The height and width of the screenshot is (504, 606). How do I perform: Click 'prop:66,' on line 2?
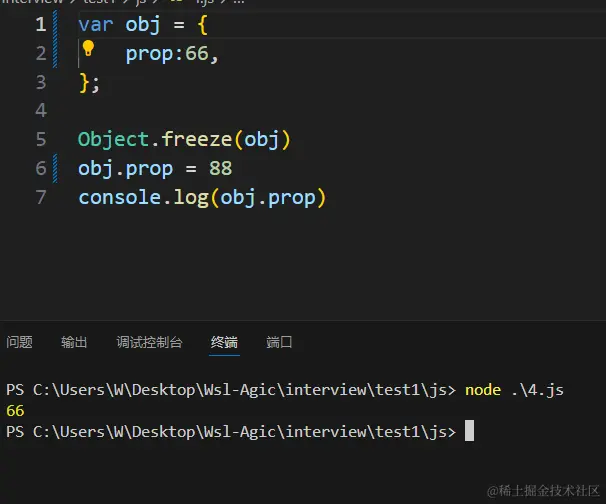(172, 54)
